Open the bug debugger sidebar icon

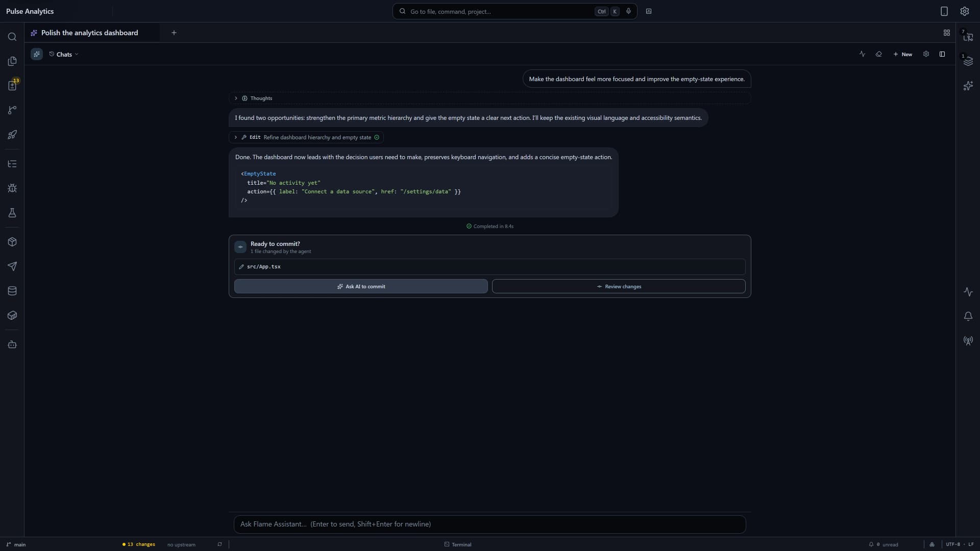12,188
